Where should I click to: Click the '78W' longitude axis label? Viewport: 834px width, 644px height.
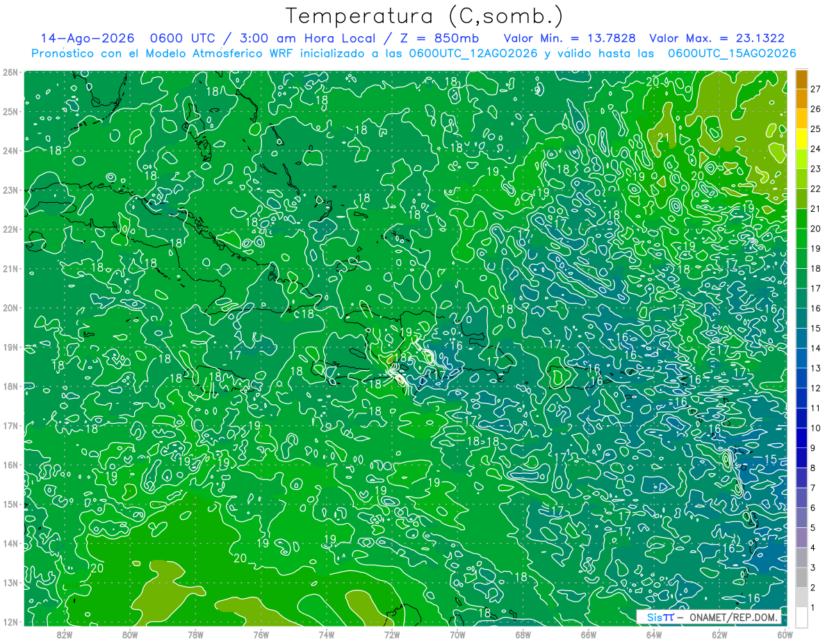click(195, 634)
